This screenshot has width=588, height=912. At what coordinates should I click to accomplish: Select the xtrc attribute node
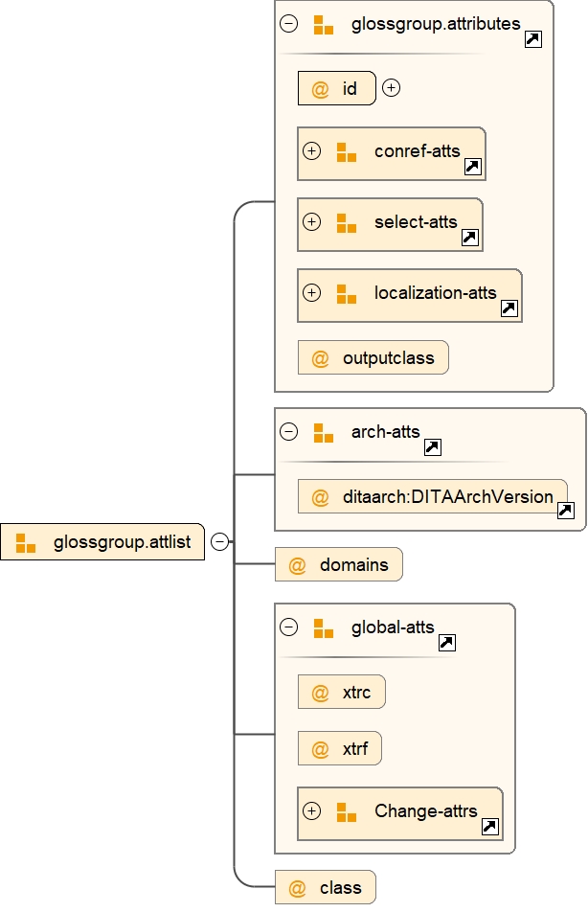[341, 693]
